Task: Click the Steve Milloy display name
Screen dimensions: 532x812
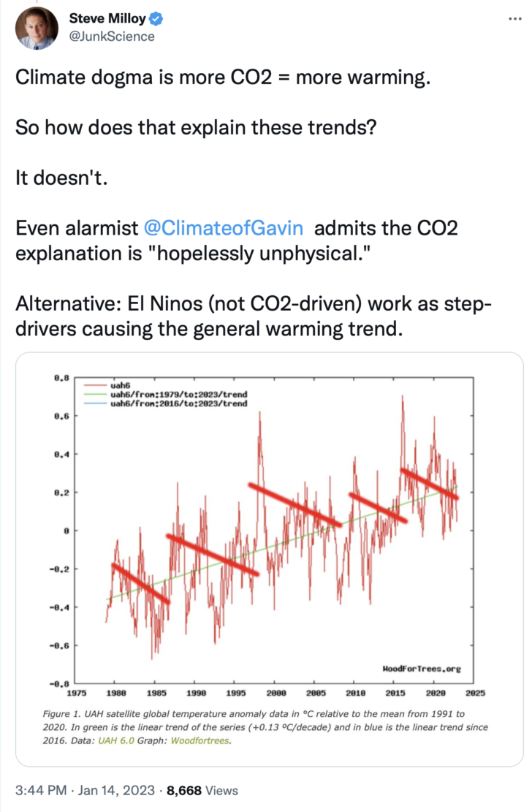Action: pyautogui.click(x=107, y=19)
